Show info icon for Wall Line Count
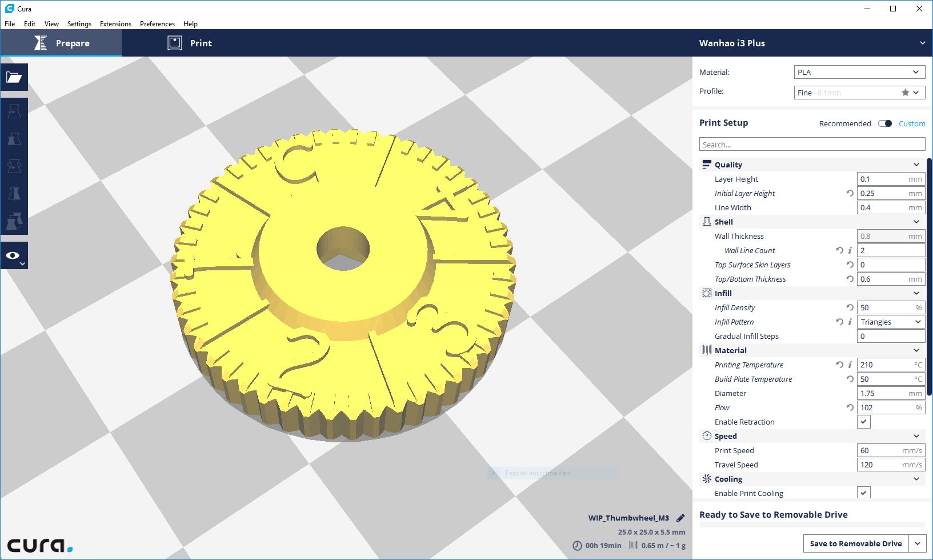 (850, 250)
